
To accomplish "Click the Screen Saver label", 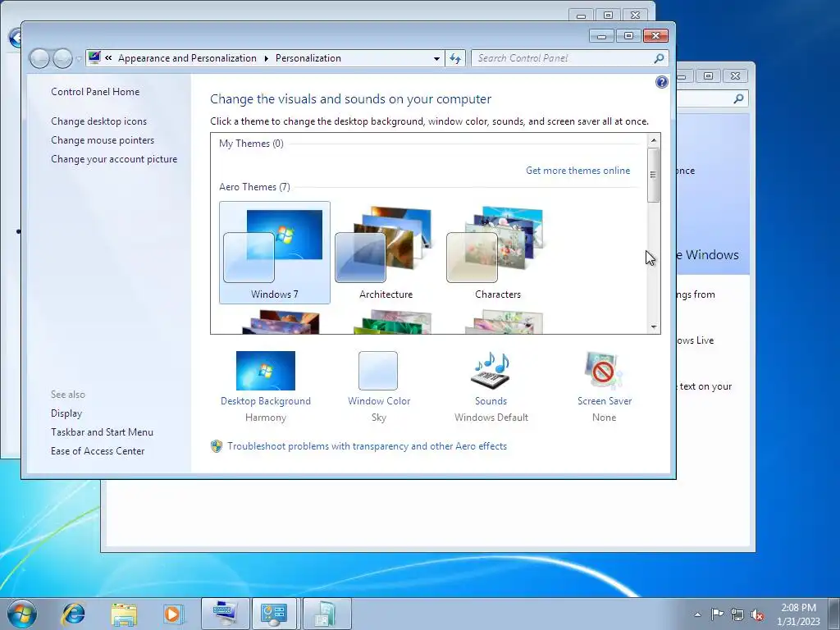I will coord(605,401).
